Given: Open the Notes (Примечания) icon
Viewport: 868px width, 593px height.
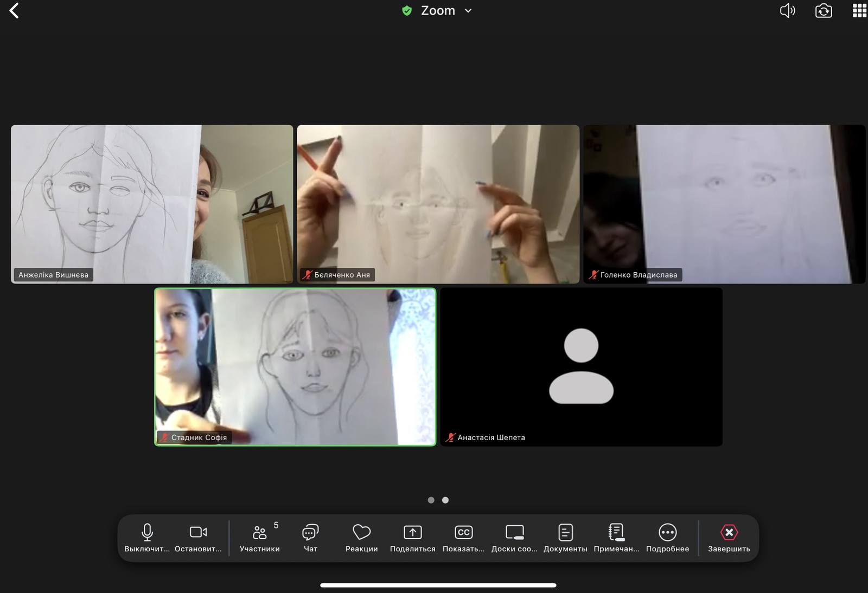Looking at the screenshot, I should pos(616,537).
